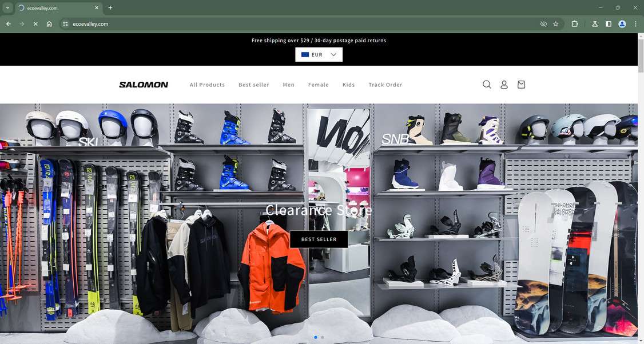Click the tracking protection eye icon
The width and height of the screenshot is (644, 344).
click(543, 24)
